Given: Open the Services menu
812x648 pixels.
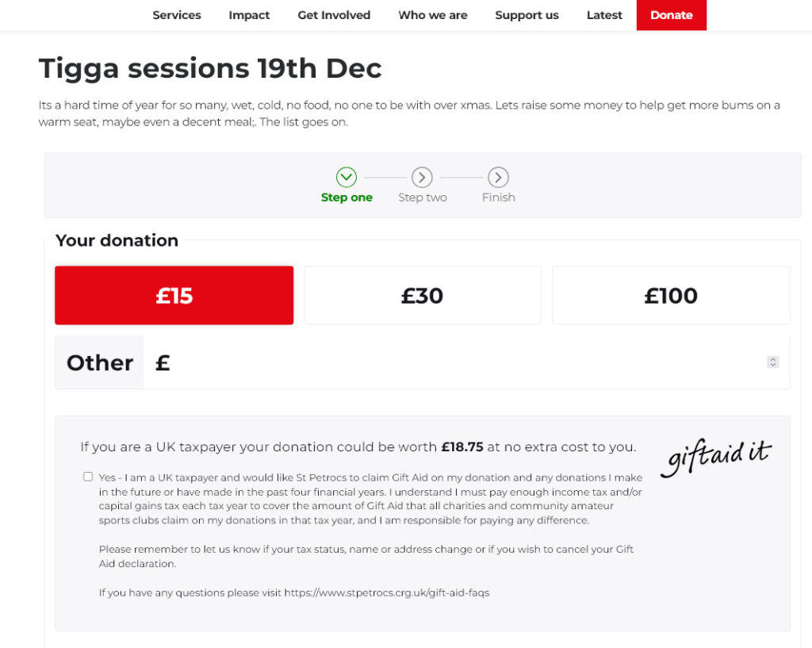Looking at the screenshot, I should point(177,15).
